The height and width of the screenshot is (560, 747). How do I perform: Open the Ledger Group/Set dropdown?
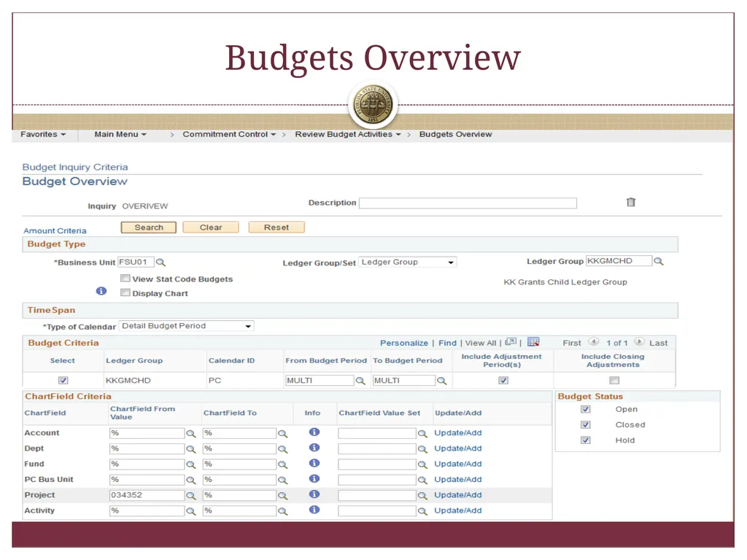(407, 262)
